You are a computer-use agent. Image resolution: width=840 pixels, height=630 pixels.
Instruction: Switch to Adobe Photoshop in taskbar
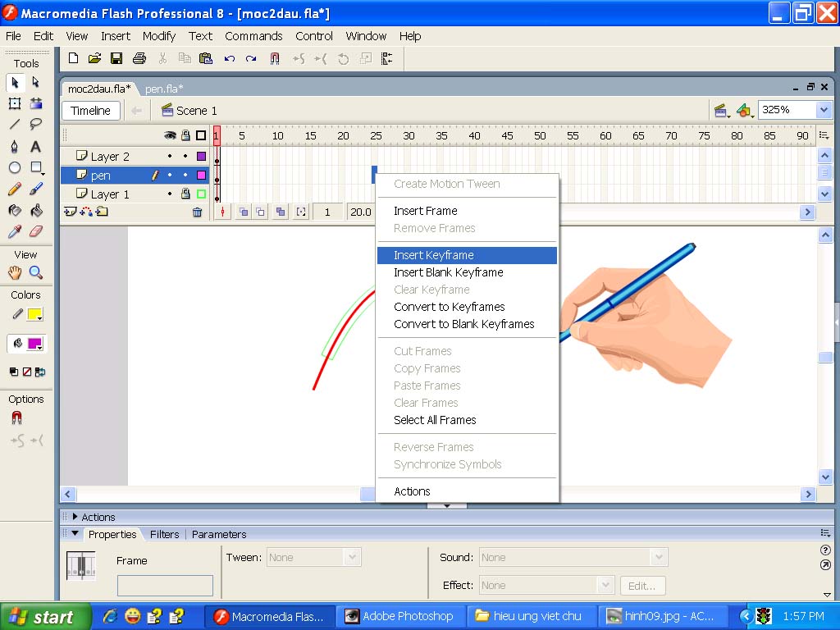(400, 617)
